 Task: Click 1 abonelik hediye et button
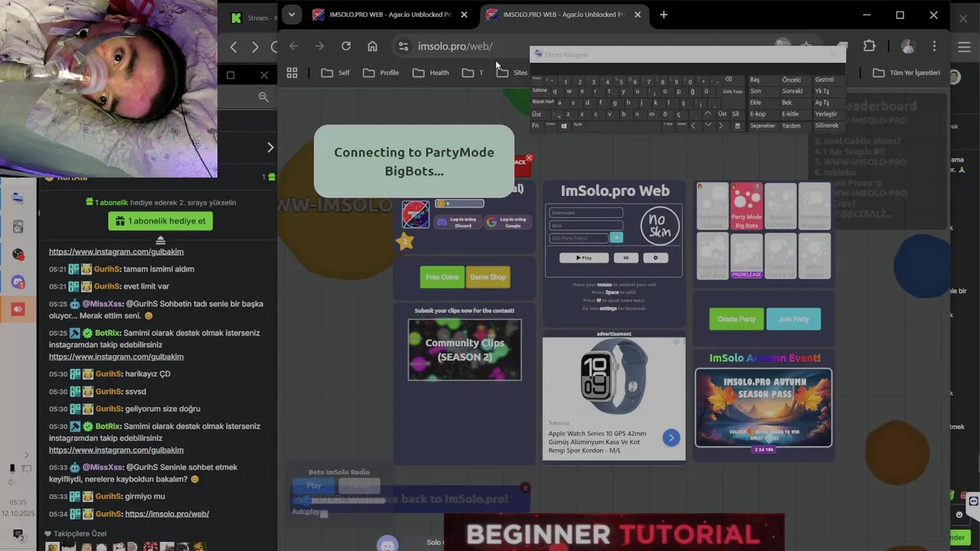click(161, 221)
